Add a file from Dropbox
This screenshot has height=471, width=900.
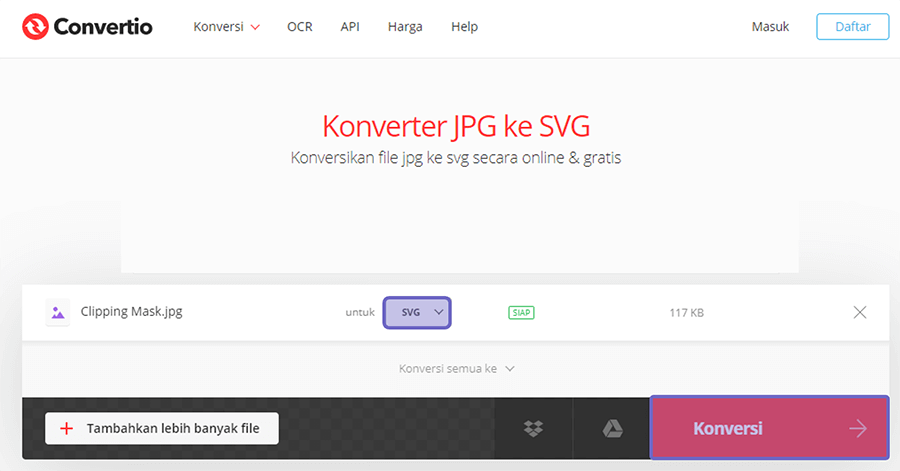tap(533, 429)
